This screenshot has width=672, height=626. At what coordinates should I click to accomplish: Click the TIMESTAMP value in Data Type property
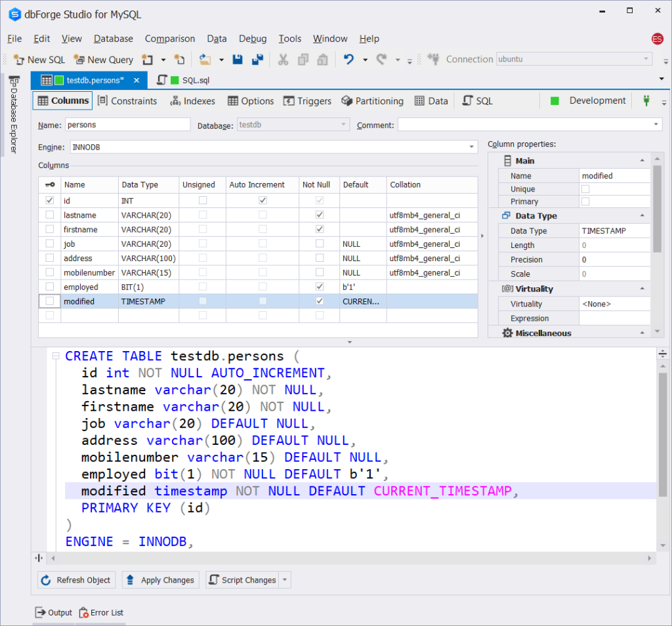tap(604, 230)
